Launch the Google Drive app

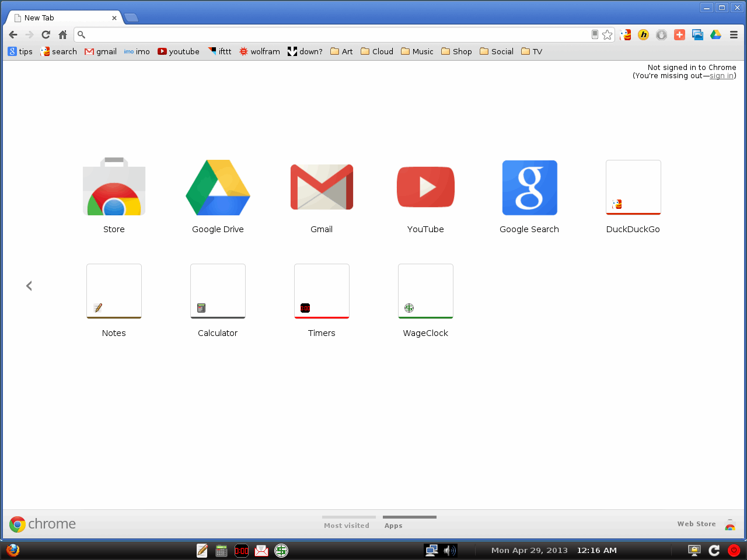pyautogui.click(x=218, y=187)
